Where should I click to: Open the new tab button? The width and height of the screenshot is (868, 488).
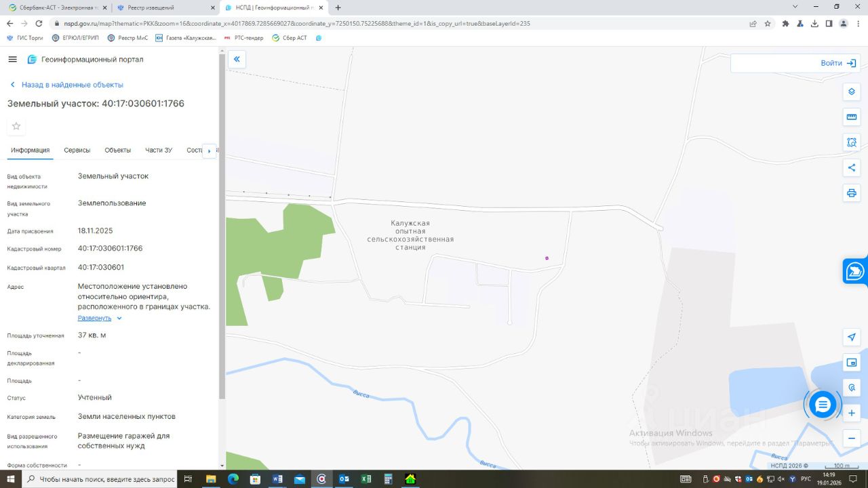coord(338,7)
